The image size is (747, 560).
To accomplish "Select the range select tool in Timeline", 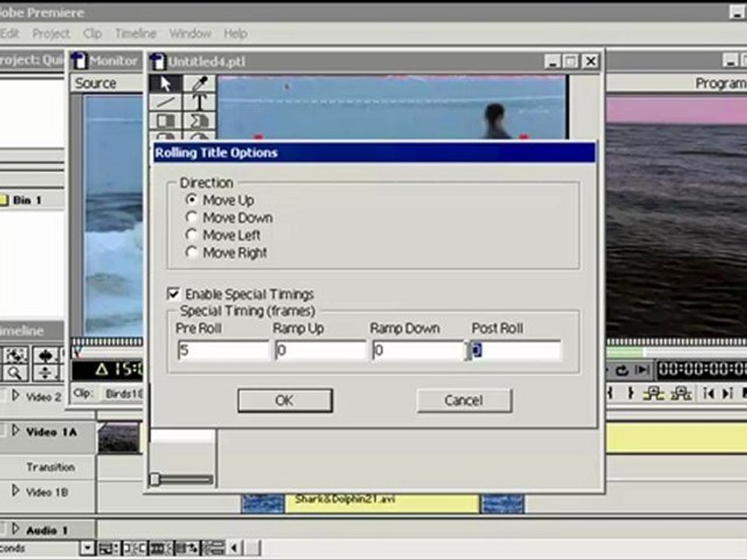I will [x=16, y=355].
